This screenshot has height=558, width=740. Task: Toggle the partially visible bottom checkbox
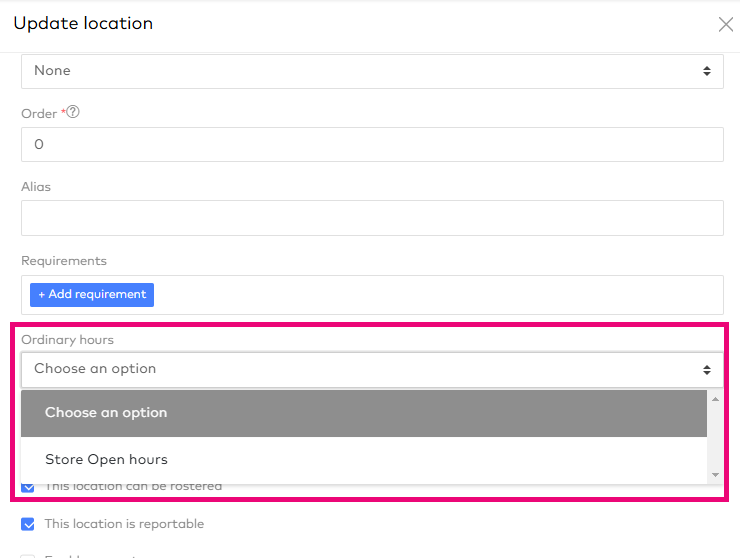pyautogui.click(x=28, y=556)
